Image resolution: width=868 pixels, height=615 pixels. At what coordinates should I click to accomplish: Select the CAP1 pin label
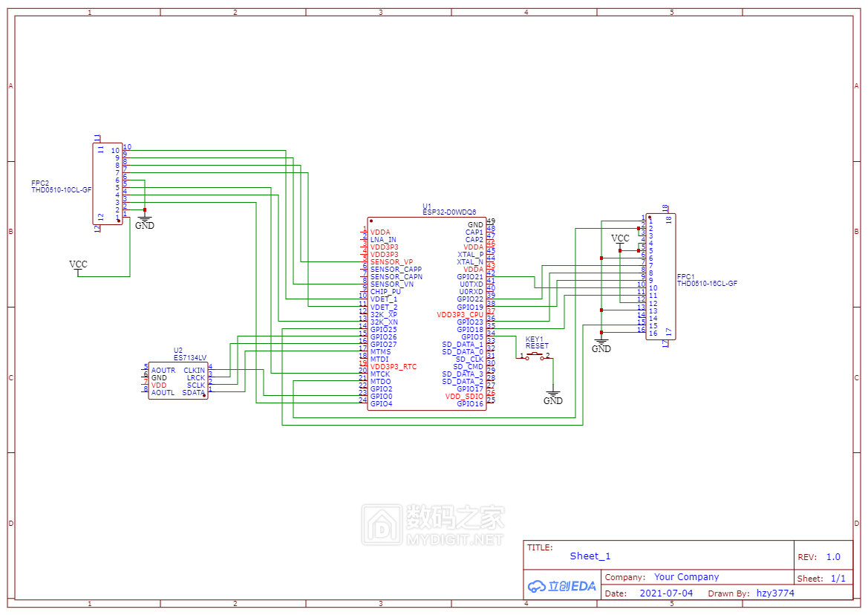(474, 232)
